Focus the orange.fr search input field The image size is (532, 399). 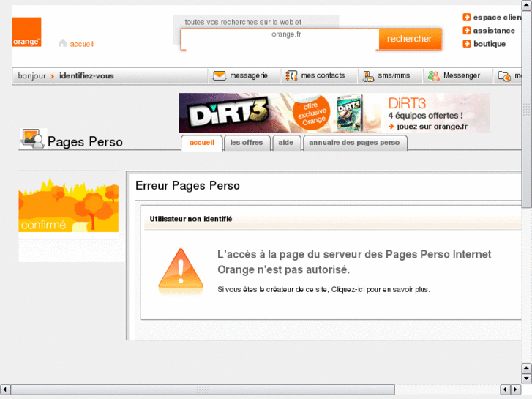pyautogui.click(x=280, y=40)
